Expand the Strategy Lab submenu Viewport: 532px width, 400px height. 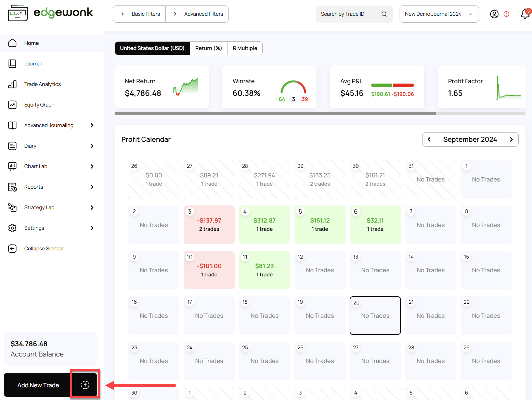point(92,208)
